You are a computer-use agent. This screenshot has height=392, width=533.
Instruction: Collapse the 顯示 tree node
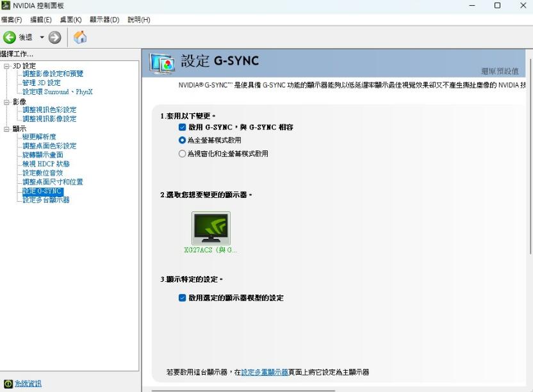(6, 129)
